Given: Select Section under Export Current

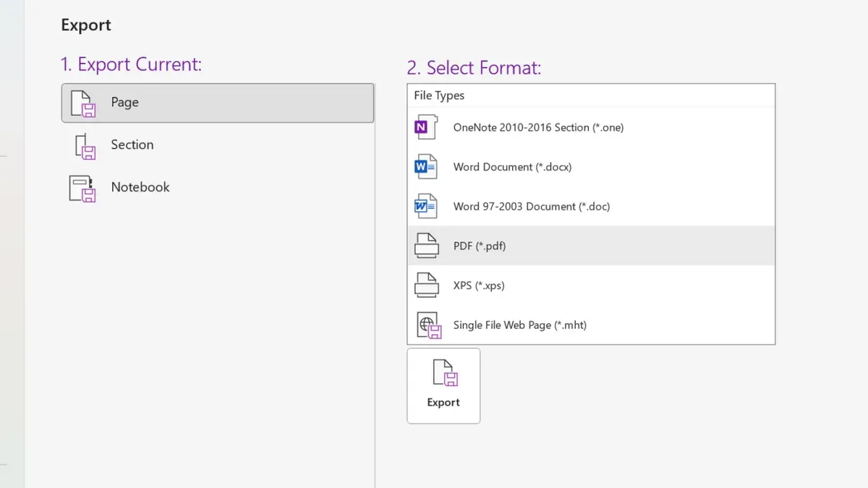Looking at the screenshot, I should tap(218, 145).
